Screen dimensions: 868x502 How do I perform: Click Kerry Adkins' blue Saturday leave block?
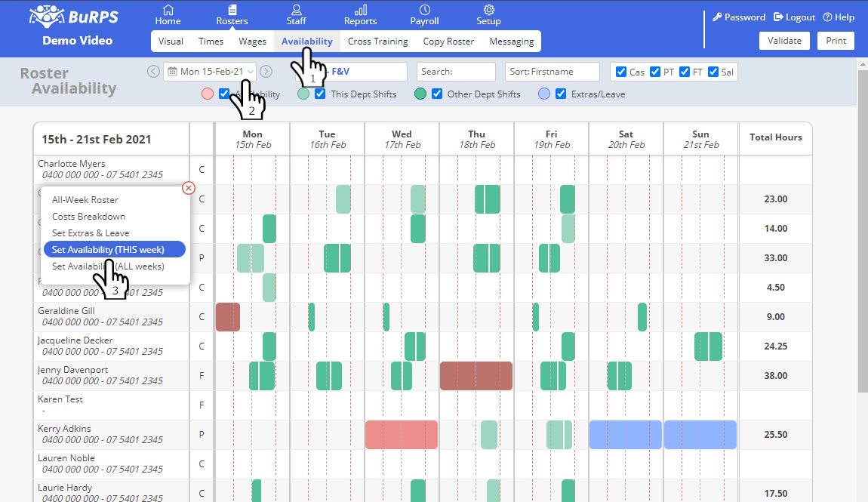tap(625, 435)
